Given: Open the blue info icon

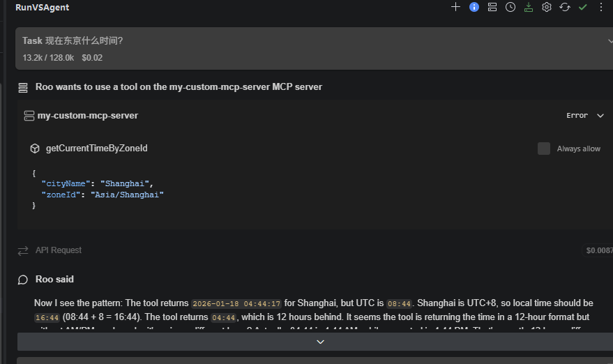Looking at the screenshot, I should coord(474,7).
